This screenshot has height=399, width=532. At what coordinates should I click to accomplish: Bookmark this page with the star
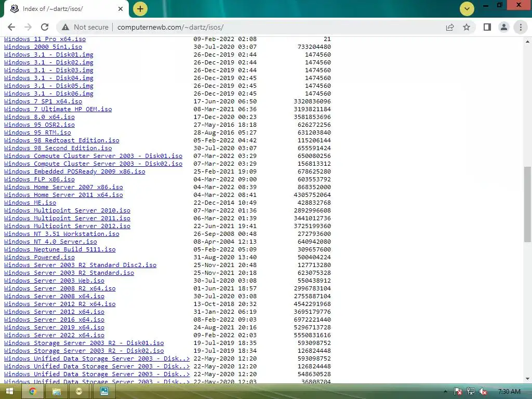(x=467, y=27)
